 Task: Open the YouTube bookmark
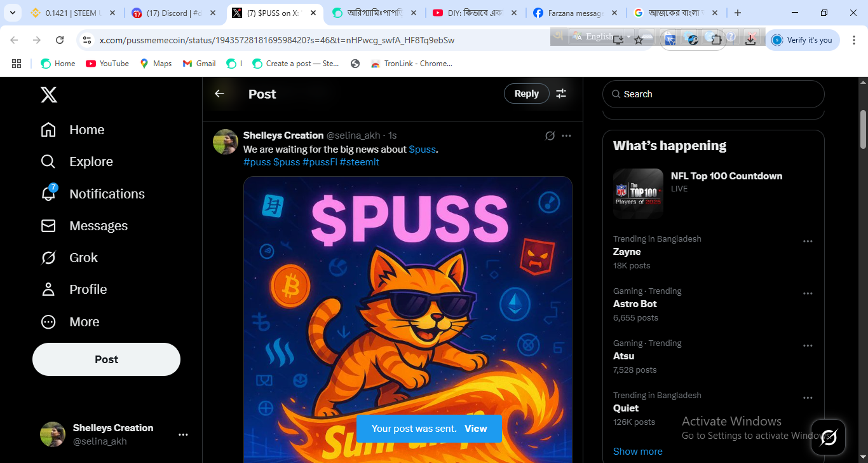[107, 64]
